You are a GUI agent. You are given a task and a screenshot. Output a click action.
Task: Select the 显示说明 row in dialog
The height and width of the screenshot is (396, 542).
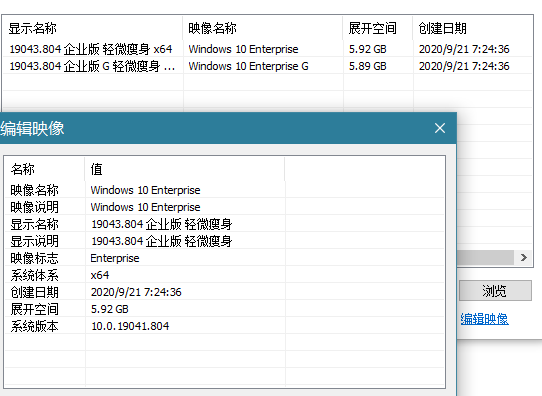[x=225, y=241]
